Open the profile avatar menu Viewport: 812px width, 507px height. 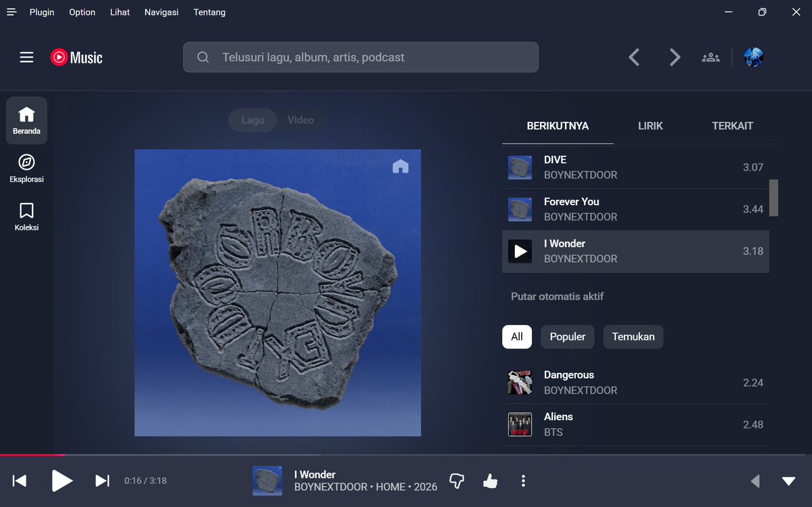[754, 58]
